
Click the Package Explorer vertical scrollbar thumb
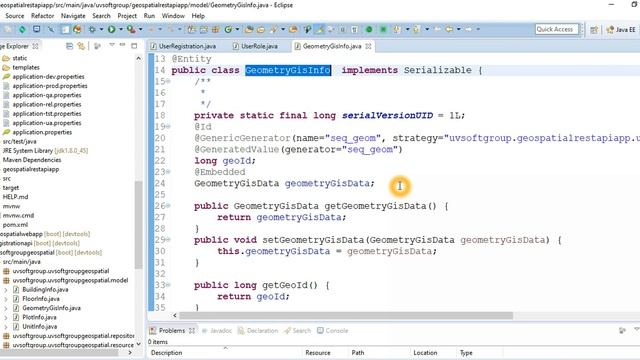(x=138, y=224)
